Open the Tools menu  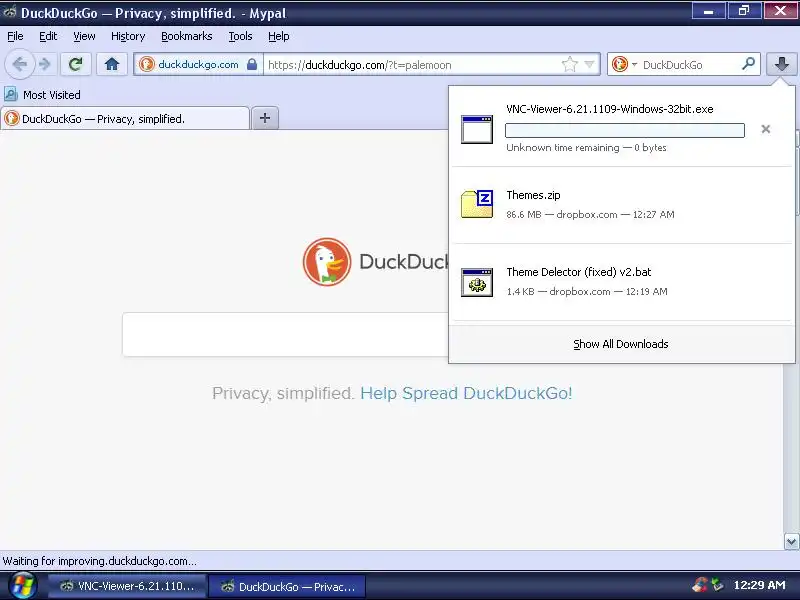pyautogui.click(x=240, y=36)
